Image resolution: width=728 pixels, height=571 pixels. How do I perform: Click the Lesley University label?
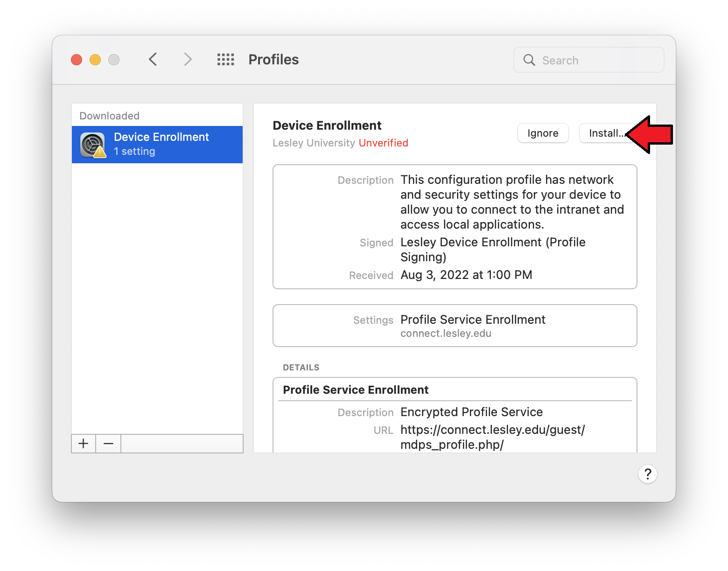pos(314,143)
